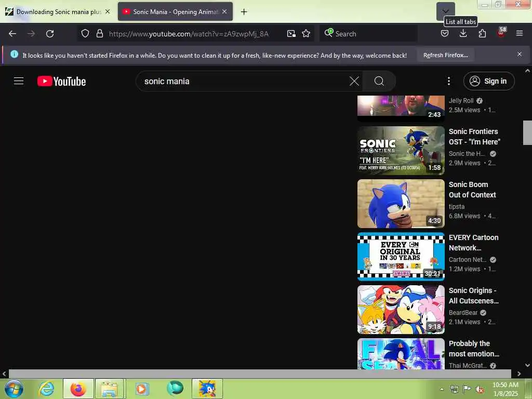This screenshot has height=399, width=532.
Task: Visit the Cartoon Net... channel
Action: tap(468, 260)
